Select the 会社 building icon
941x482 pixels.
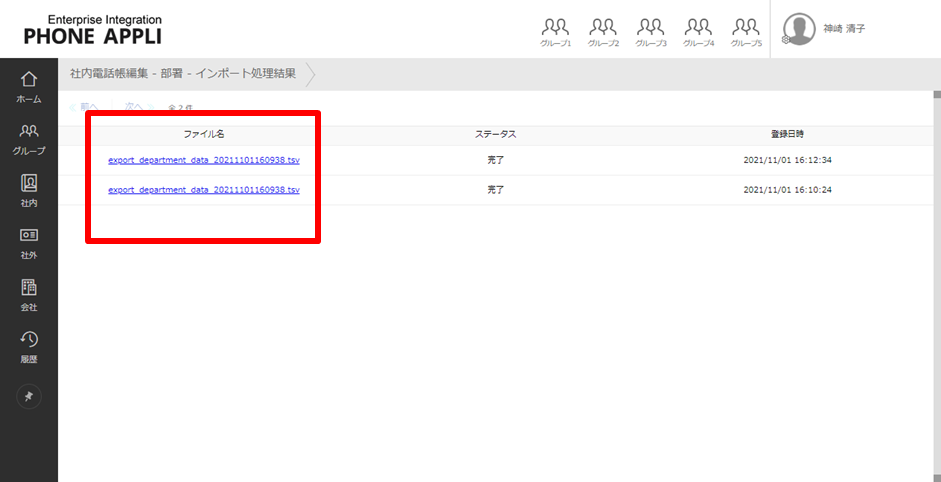tap(29, 294)
